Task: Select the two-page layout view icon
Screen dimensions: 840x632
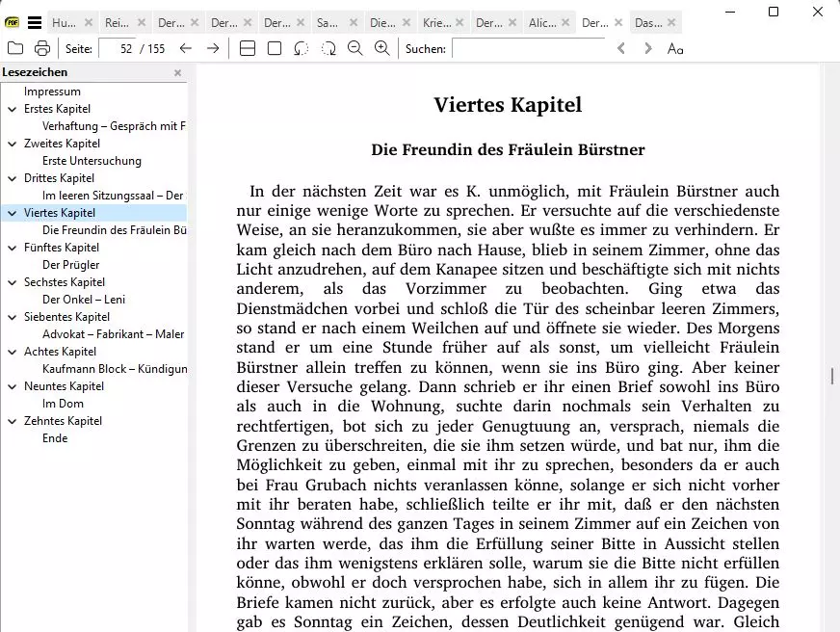Action: 249,47
